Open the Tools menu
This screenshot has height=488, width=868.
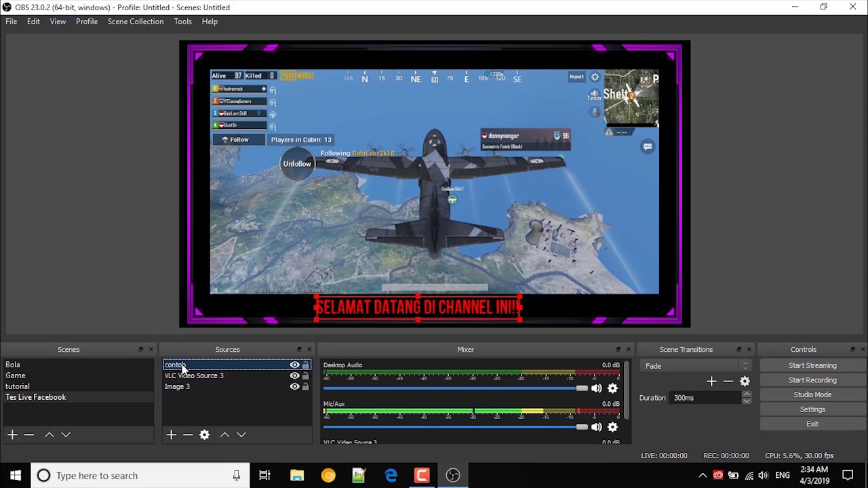tap(182, 22)
